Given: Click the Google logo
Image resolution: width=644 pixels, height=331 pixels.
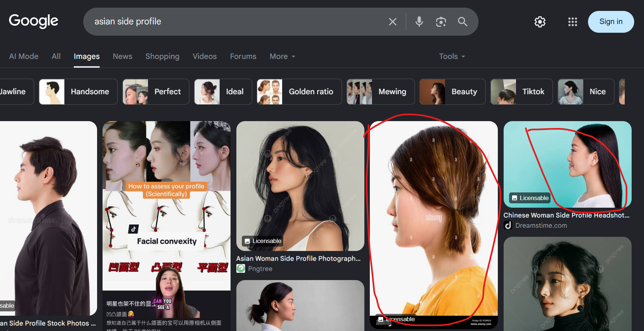Looking at the screenshot, I should [x=33, y=21].
